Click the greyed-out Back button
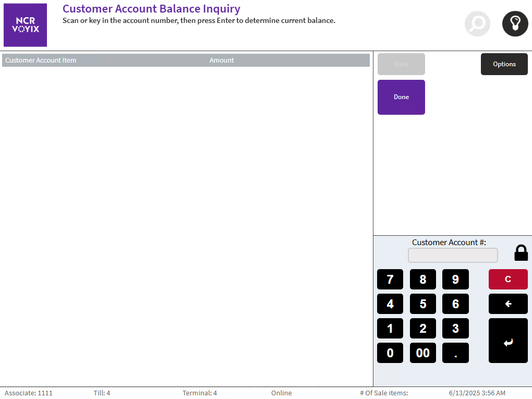This screenshot has width=532, height=399. 401,64
